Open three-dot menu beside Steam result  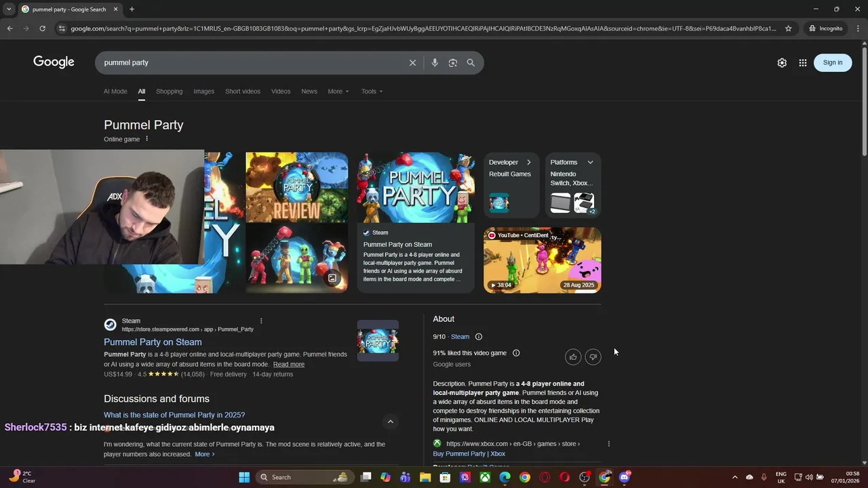click(261, 321)
